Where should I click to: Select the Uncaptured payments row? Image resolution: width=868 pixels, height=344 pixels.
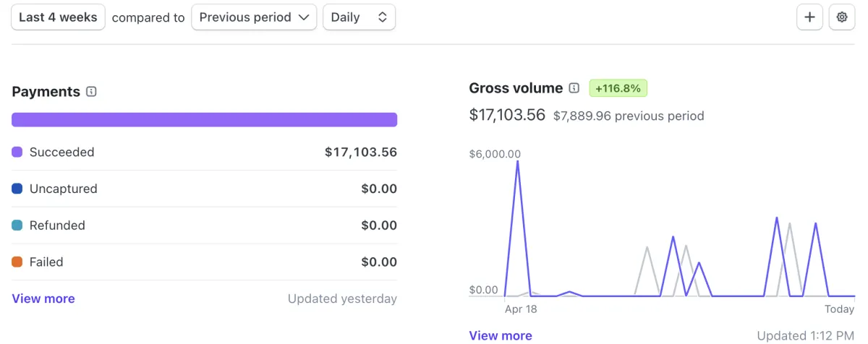204,189
